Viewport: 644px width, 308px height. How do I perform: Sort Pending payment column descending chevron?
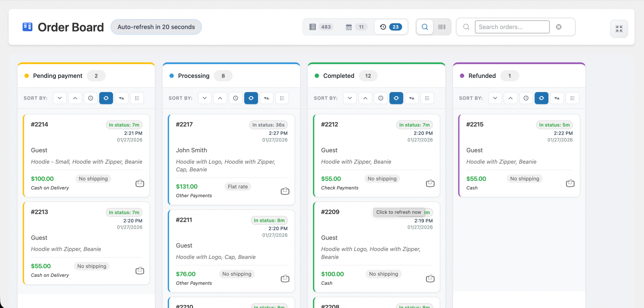coord(60,98)
